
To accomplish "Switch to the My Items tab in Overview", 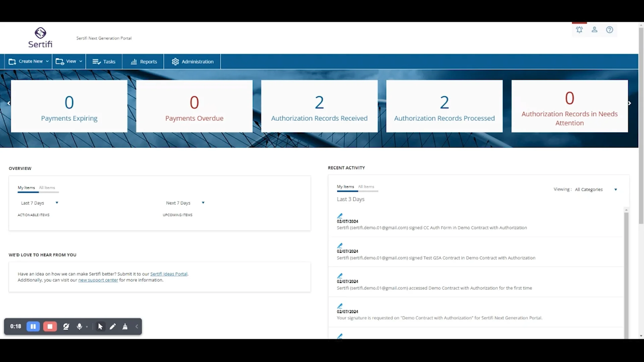I will [26, 188].
